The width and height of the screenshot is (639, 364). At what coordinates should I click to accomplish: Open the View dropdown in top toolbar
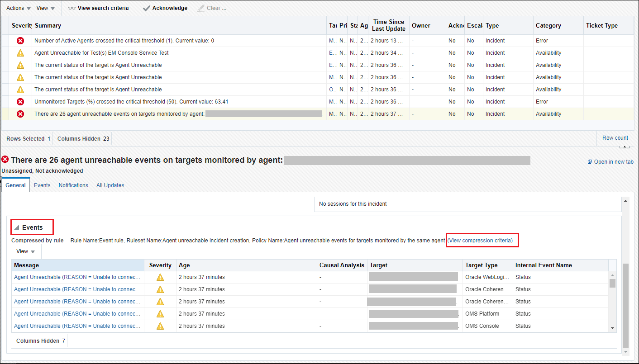click(x=45, y=8)
